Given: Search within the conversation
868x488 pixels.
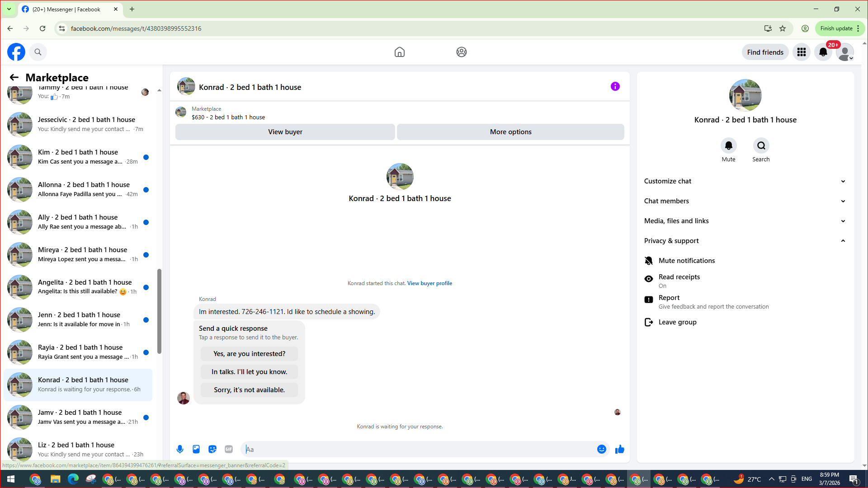Looking at the screenshot, I should [761, 145].
